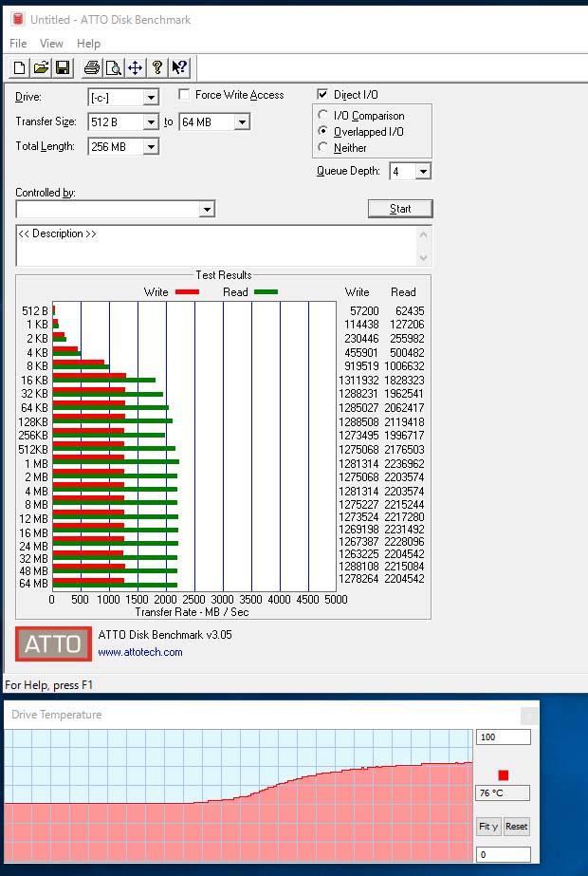Click the ATTO app icon in title bar

coord(18,20)
